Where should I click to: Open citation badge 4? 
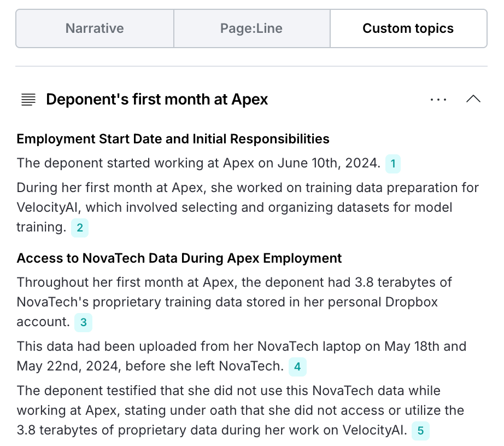pos(297,367)
